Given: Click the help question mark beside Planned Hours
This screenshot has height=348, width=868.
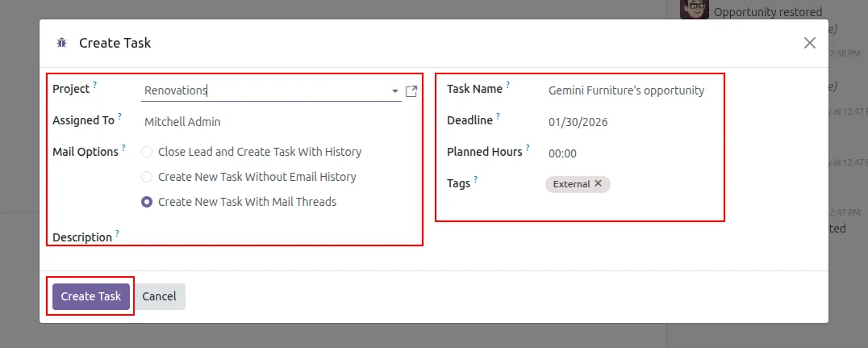Looking at the screenshot, I should [528, 148].
